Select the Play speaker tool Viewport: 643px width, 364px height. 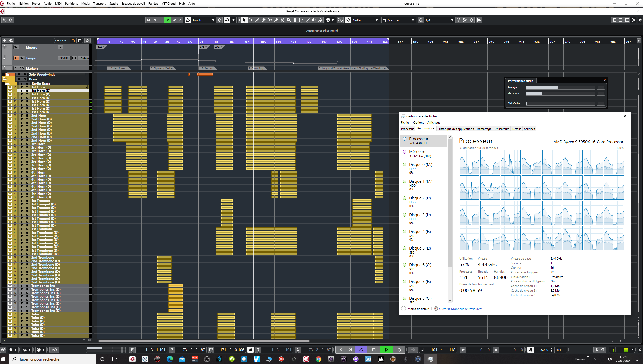pyautogui.click(x=314, y=20)
